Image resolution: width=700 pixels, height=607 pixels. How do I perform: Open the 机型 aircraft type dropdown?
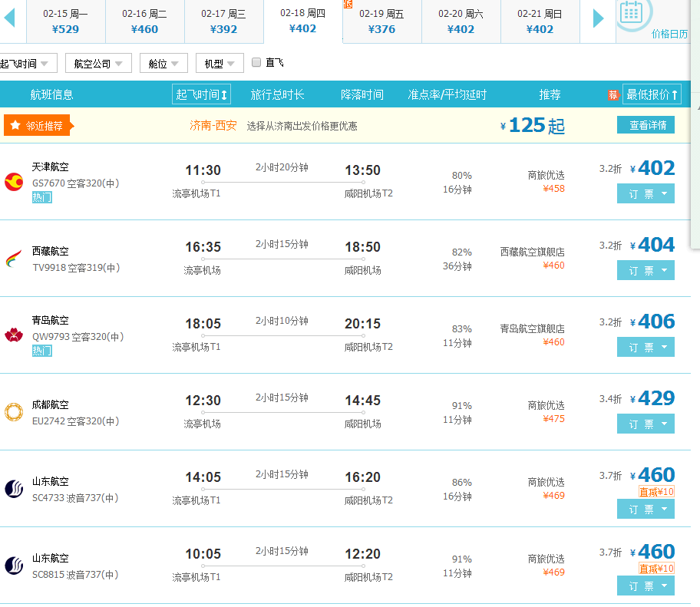click(x=220, y=63)
